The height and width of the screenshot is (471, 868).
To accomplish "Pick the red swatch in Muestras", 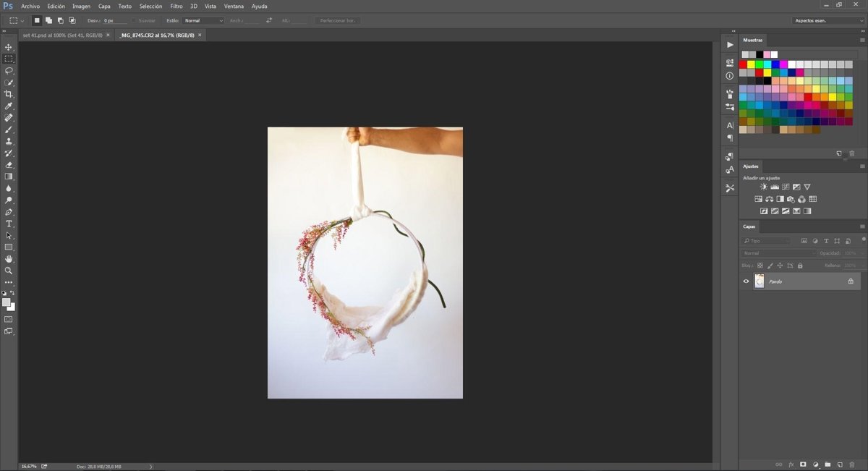I will tap(743, 64).
